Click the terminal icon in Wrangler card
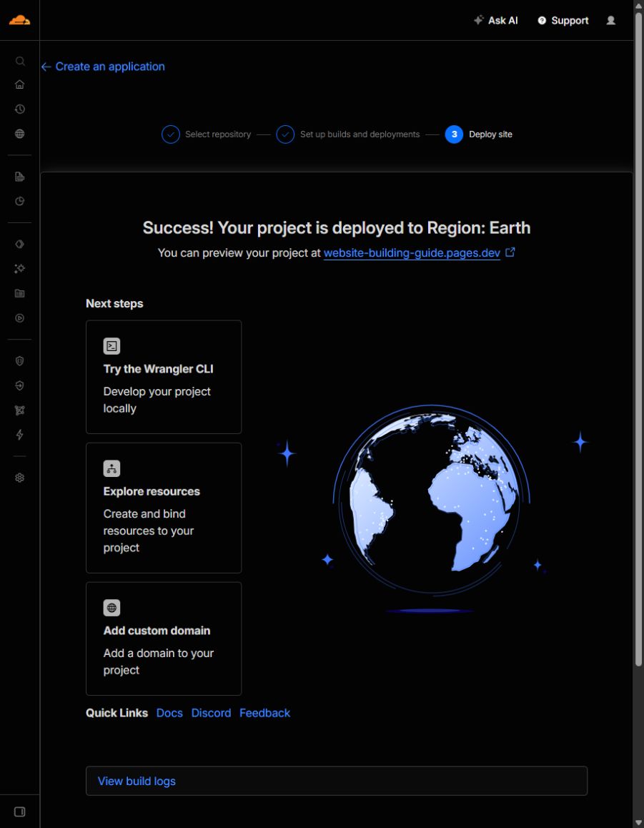This screenshot has height=828, width=644. [112, 346]
